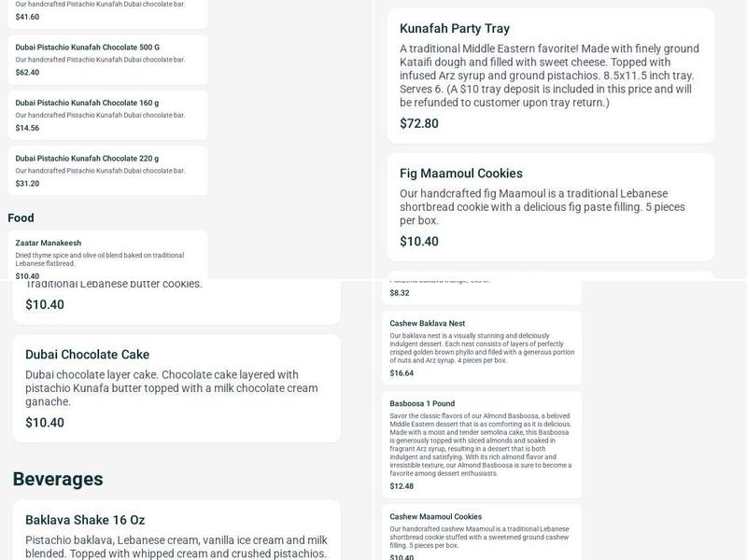Select the $41.60 price label
This screenshot has width=747, height=560.
[26, 15]
